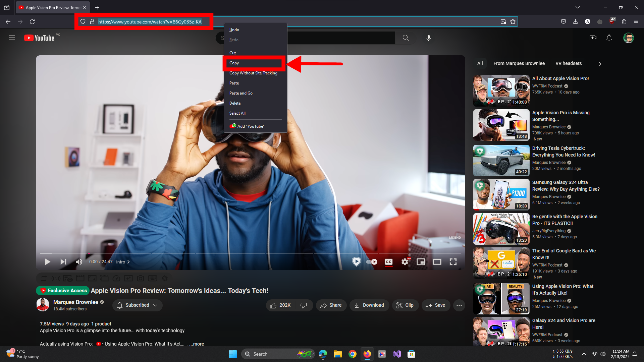Mute the video volume speaker
This screenshot has width=644, height=362.
pyautogui.click(x=79, y=262)
